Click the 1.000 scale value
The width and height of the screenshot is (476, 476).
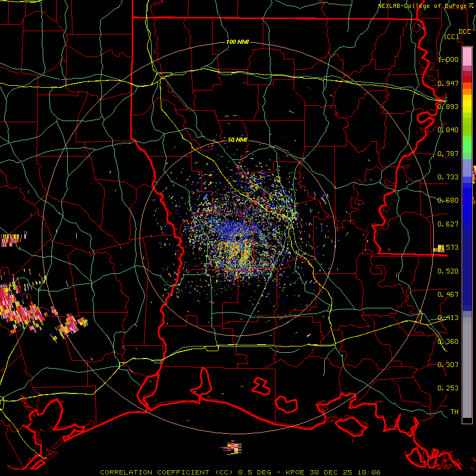click(448, 59)
